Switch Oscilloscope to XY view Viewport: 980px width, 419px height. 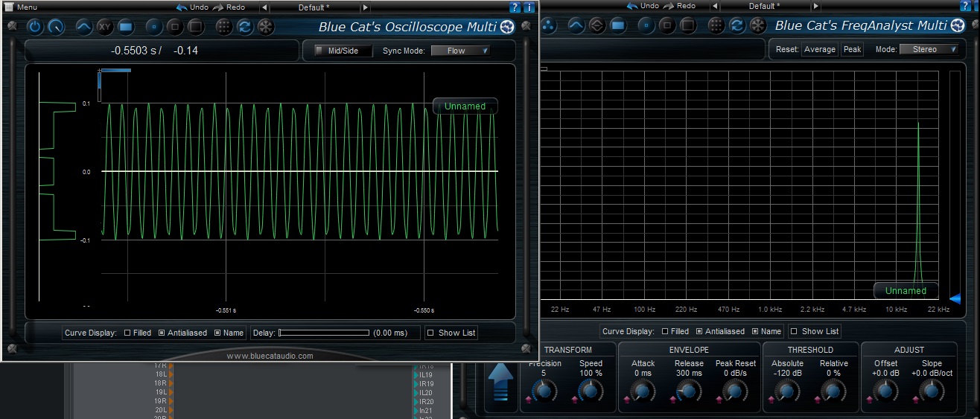[x=105, y=28]
